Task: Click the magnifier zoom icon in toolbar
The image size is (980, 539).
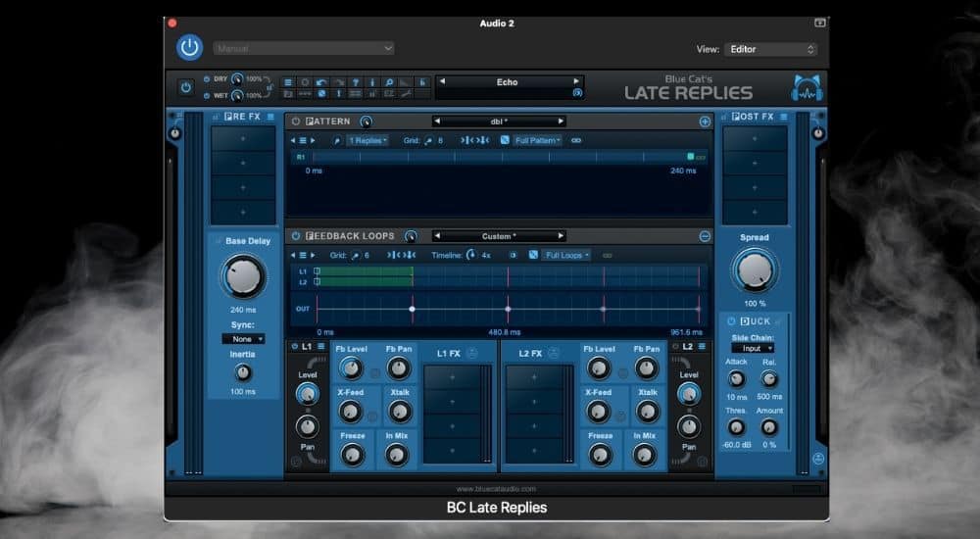Action: pos(389,82)
